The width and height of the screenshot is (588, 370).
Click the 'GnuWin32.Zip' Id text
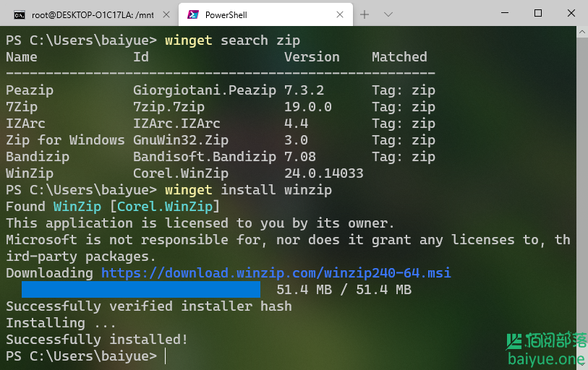coord(181,140)
